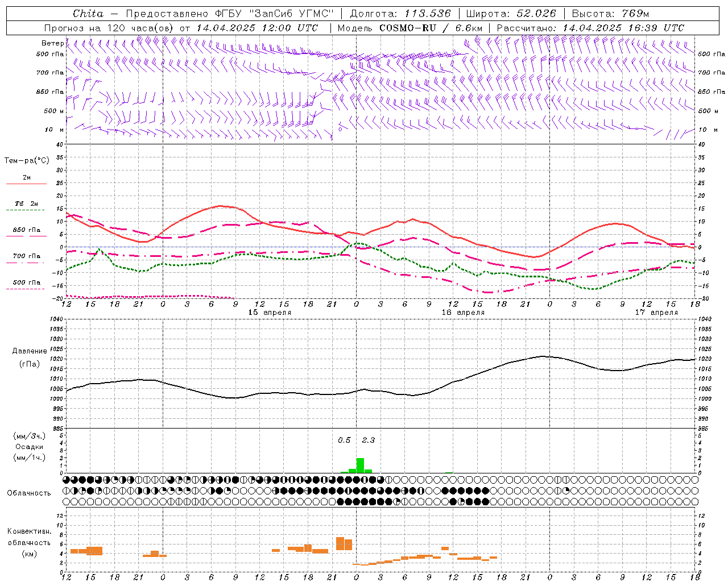Click the "17 апреля" date label

tap(656, 313)
